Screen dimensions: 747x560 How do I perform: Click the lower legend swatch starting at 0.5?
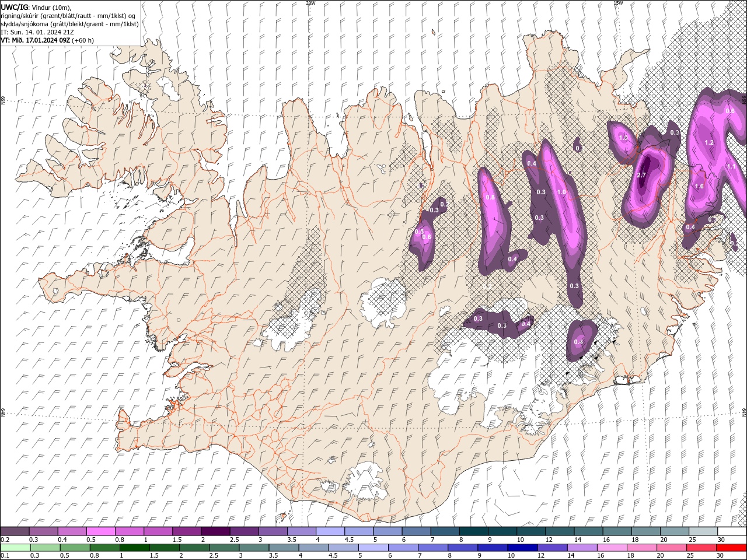75,548
